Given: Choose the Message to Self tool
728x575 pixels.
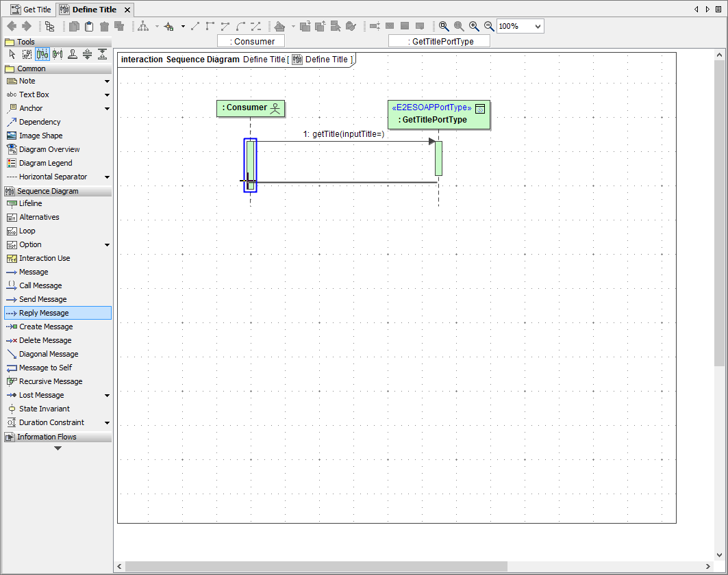Looking at the screenshot, I should pos(45,368).
